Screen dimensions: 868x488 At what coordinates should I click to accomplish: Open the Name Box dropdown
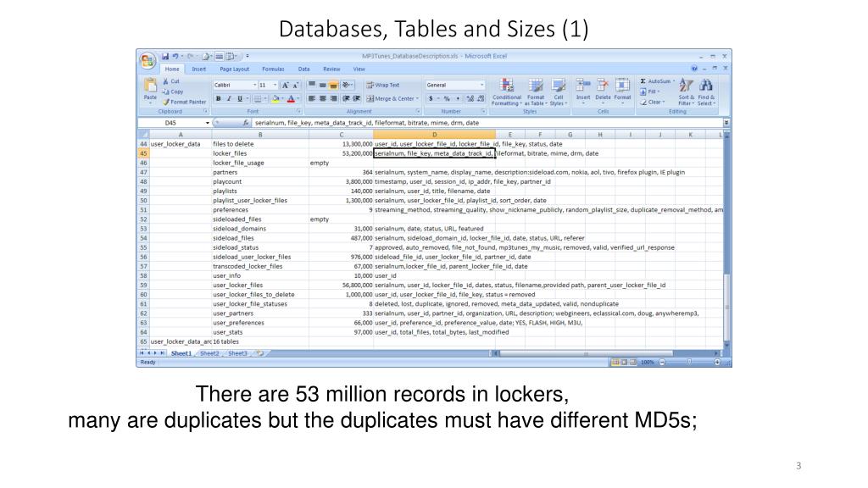coord(207,123)
